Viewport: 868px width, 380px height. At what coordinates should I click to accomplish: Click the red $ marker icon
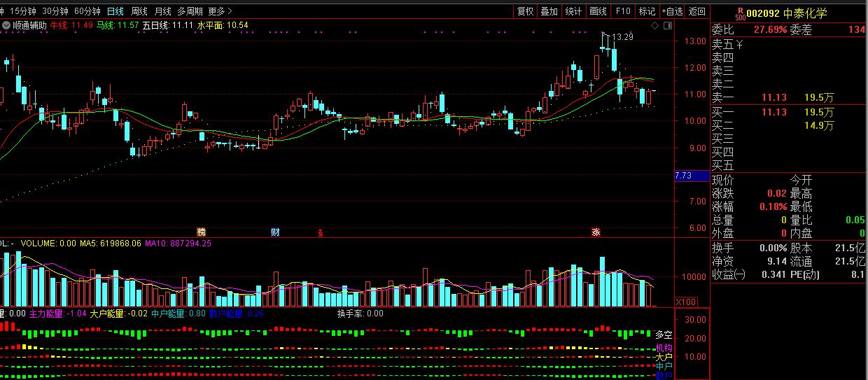tap(321, 232)
